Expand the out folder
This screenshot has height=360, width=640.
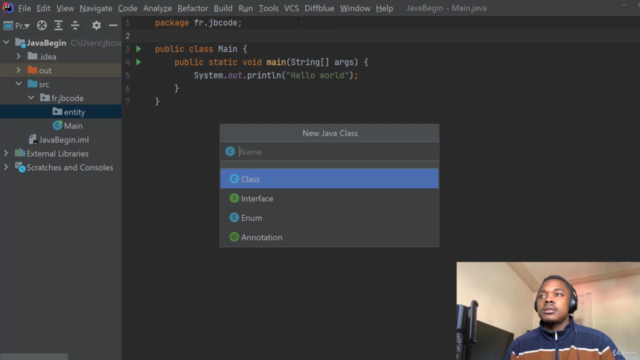coord(18,70)
